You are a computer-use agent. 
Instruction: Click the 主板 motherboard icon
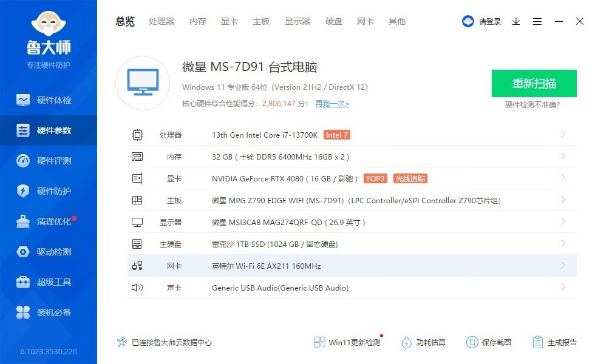click(x=137, y=200)
